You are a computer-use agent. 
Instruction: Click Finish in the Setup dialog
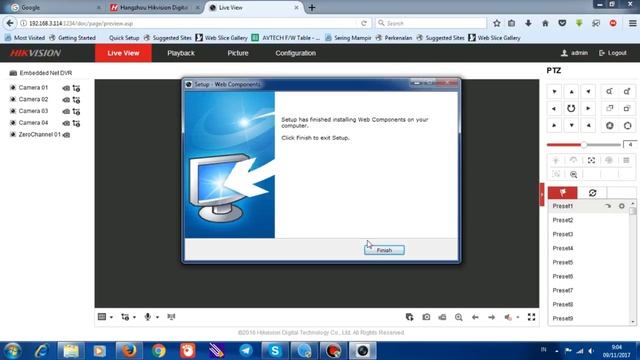coord(384,250)
